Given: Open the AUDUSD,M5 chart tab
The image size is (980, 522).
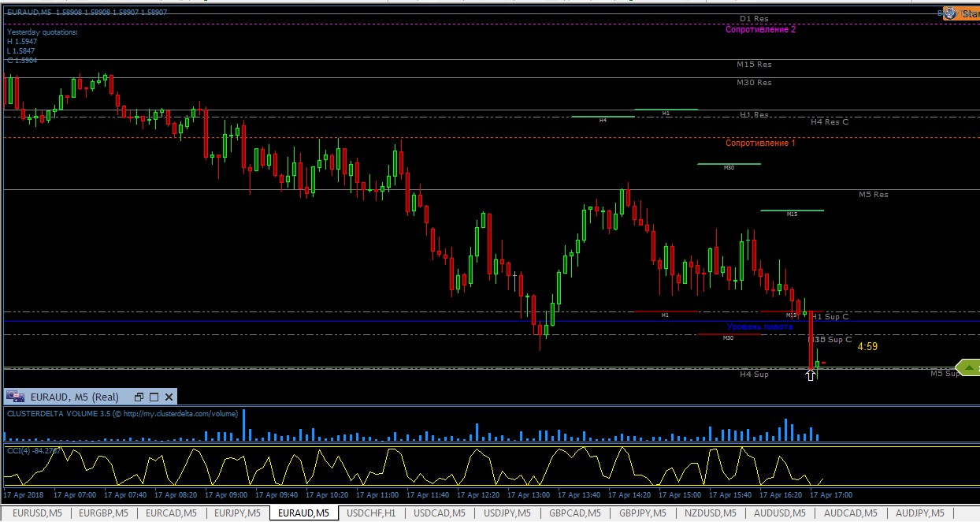Looking at the screenshot, I should click(779, 513).
